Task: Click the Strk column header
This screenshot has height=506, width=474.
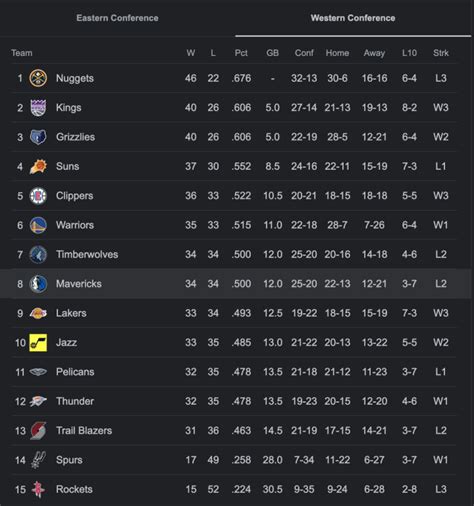Action: pyautogui.click(x=441, y=53)
